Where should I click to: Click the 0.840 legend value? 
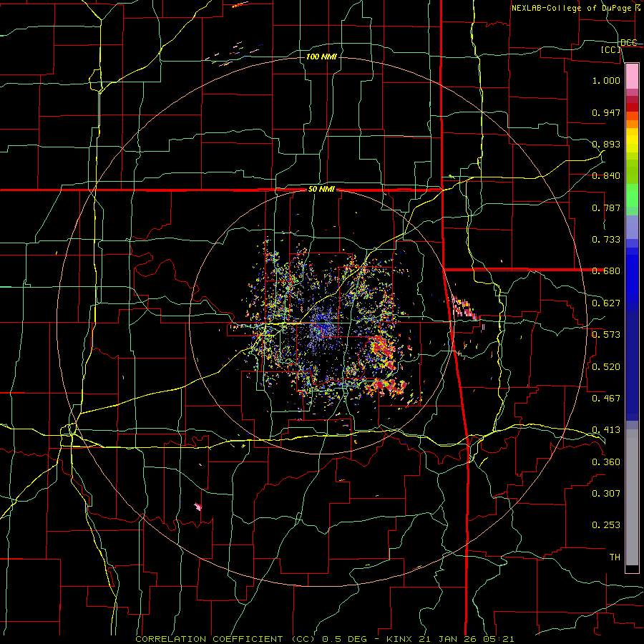(x=606, y=176)
